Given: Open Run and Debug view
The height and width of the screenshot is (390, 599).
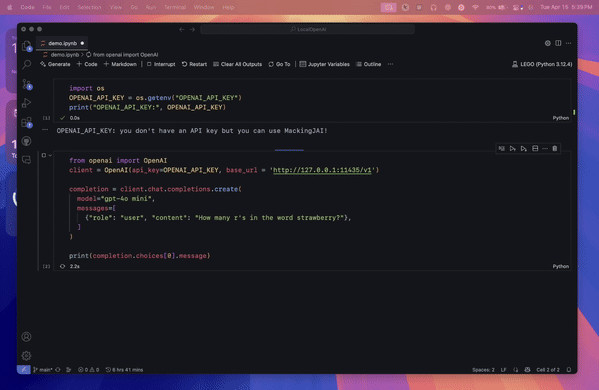Looking at the screenshot, I should click(x=26, y=103).
